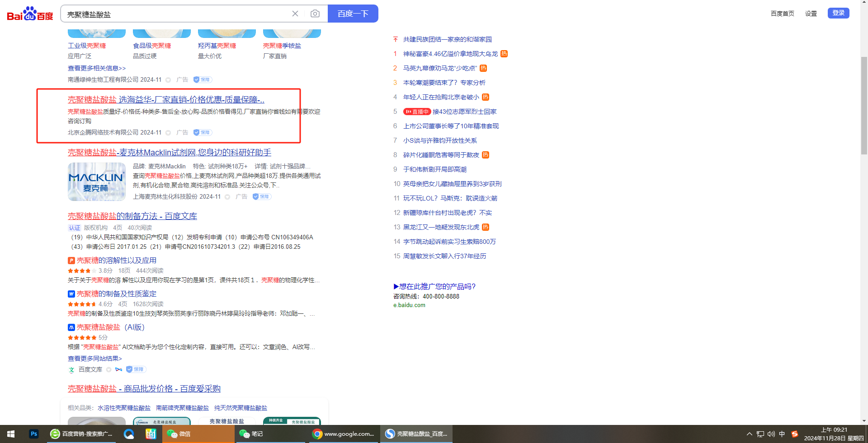Launch Photoshop from the taskbar

click(34, 434)
